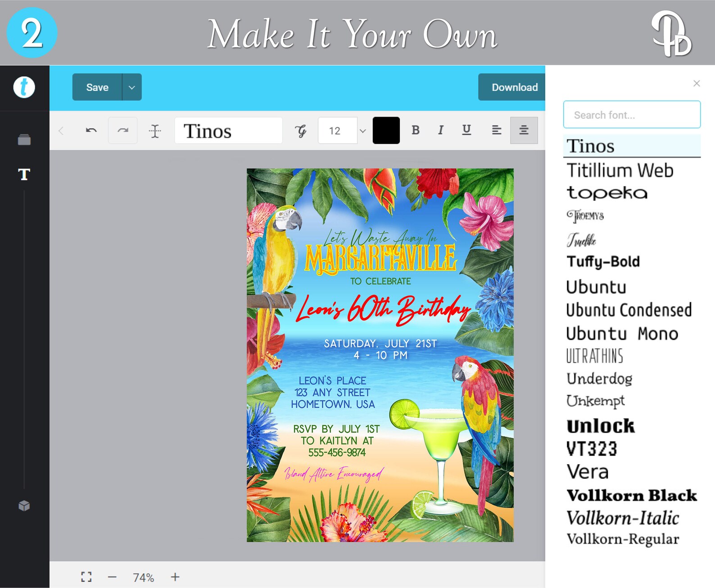The height and width of the screenshot is (588, 715).
Task: Open the layers panel icon in the sidebar
Action: [24, 140]
